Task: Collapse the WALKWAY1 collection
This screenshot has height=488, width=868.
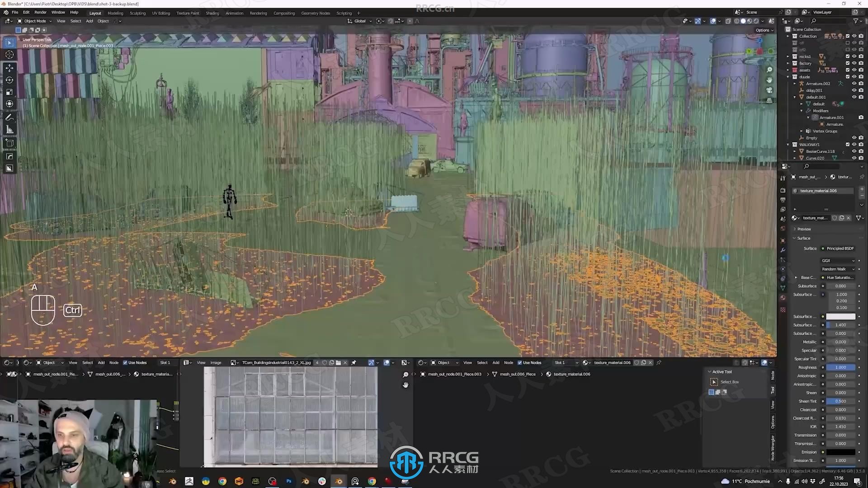Action: coord(788,145)
